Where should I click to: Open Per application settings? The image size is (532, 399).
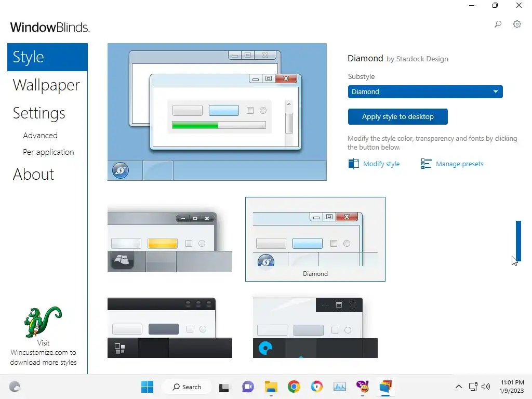pyautogui.click(x=48, y=152)
